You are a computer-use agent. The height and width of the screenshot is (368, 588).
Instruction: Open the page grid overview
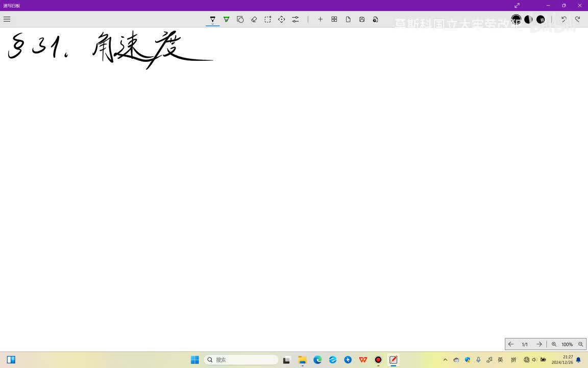[x=334, y=19]
